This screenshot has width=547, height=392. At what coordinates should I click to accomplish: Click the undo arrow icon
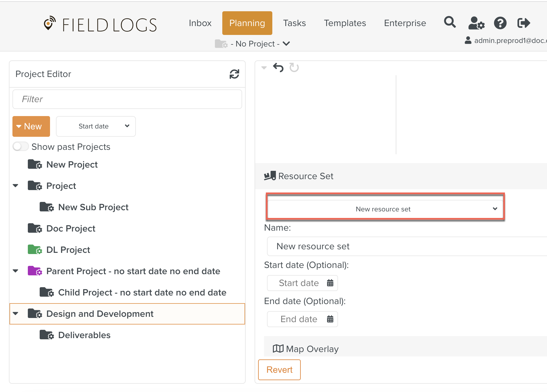coord(278,68)
